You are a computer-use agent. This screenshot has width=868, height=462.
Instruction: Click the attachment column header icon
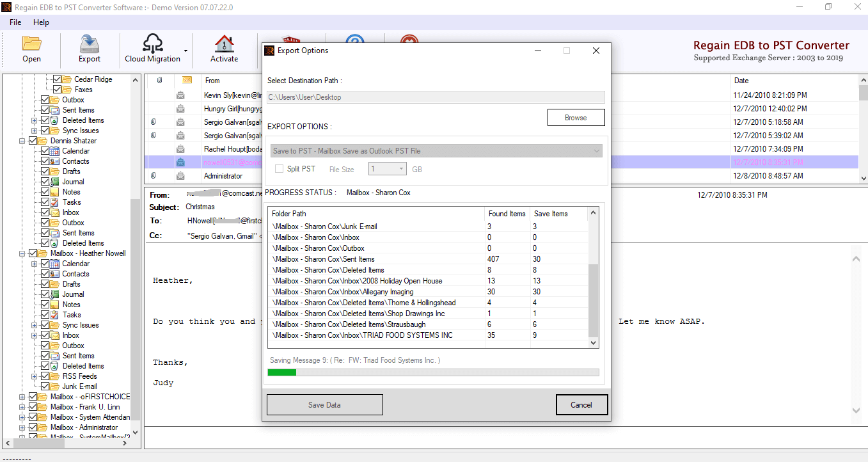click(x=160, y=80)
